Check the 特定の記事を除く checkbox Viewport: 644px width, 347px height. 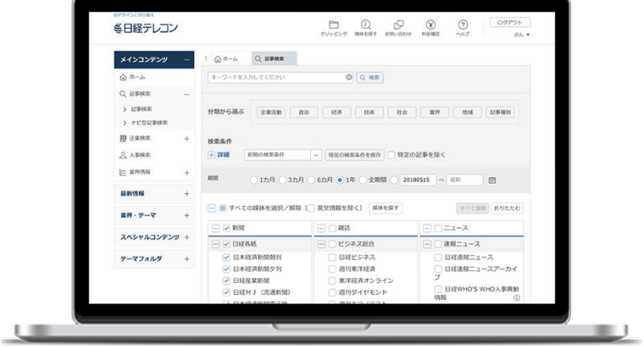tap(391, 155)
